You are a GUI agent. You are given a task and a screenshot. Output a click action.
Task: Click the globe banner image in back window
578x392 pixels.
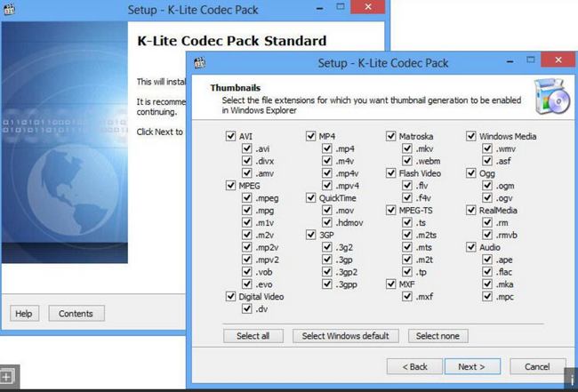65,142
